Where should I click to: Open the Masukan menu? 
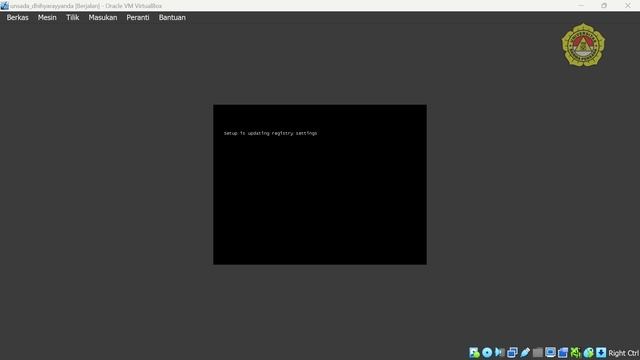103,18
